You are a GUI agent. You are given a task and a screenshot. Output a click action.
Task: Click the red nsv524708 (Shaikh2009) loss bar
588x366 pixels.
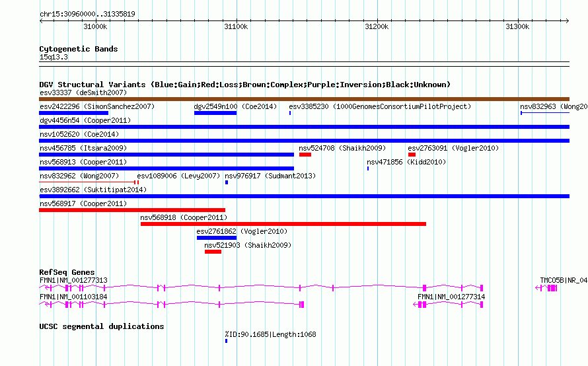pos(305,155)
